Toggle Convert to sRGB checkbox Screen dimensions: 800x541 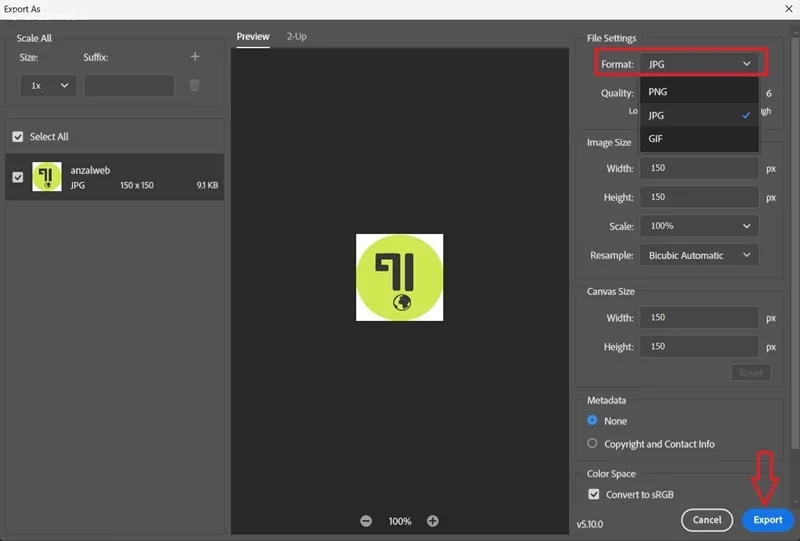594,494
